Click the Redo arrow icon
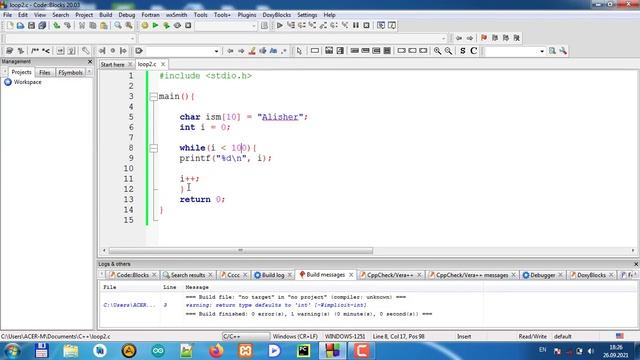640x360 pixels. 67,26
